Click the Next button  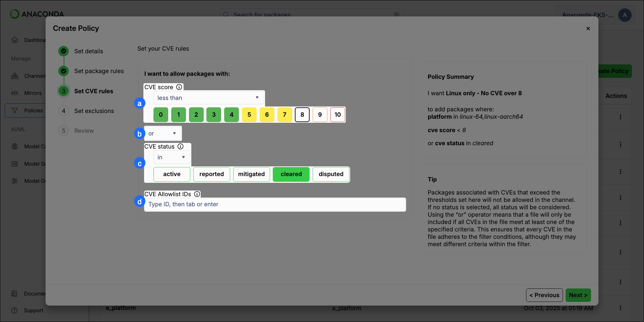tap(578, 295)
